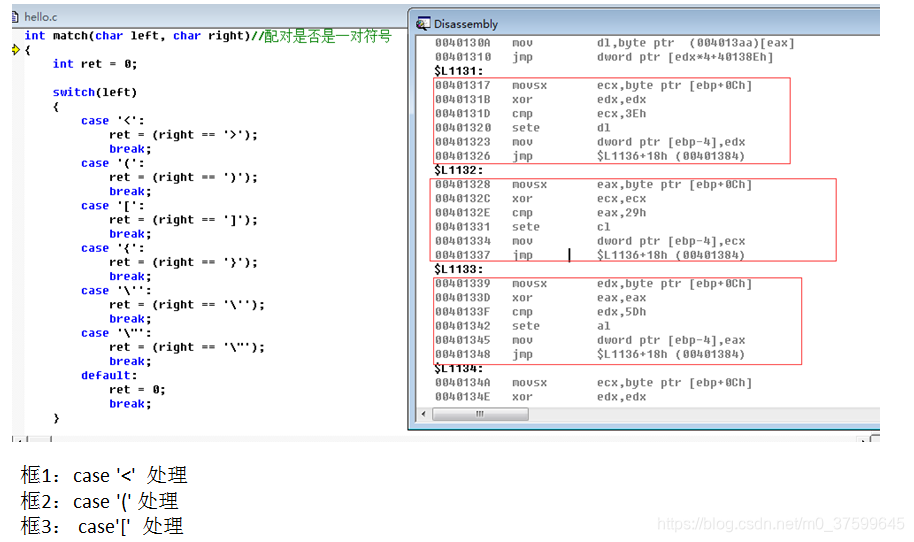
Task: Click the line case '{':
Action: (113, 248)
